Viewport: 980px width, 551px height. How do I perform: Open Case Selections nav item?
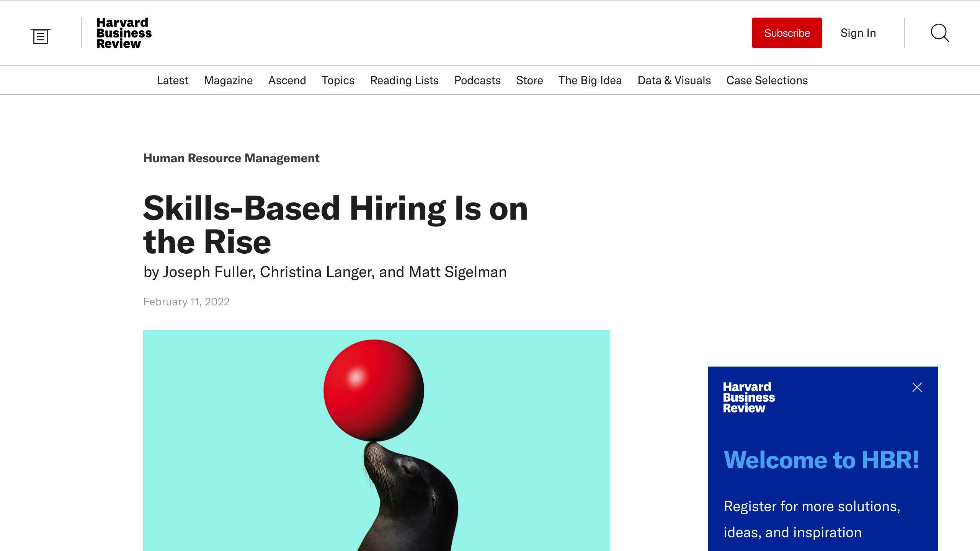point(767,80)
